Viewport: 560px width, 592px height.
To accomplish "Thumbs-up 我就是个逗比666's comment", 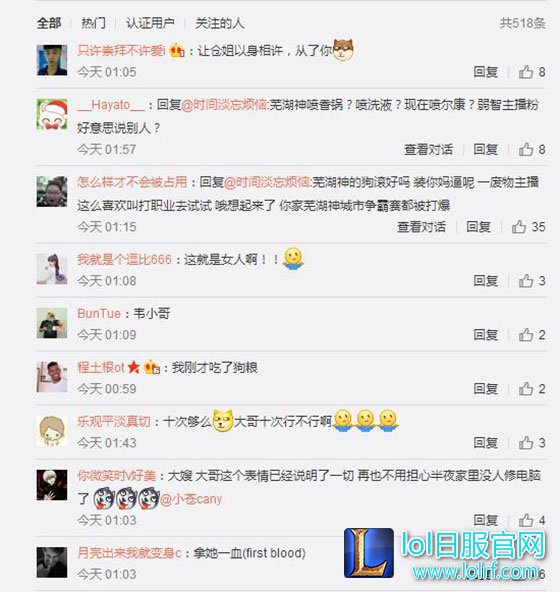I will [532, 281].
